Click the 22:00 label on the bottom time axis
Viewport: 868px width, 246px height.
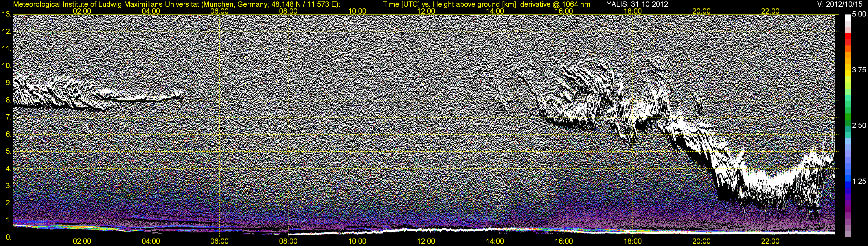(770, 242)
